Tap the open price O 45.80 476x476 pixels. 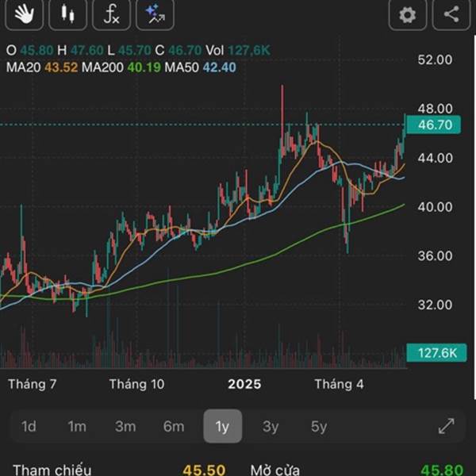[x=30, y=51]
